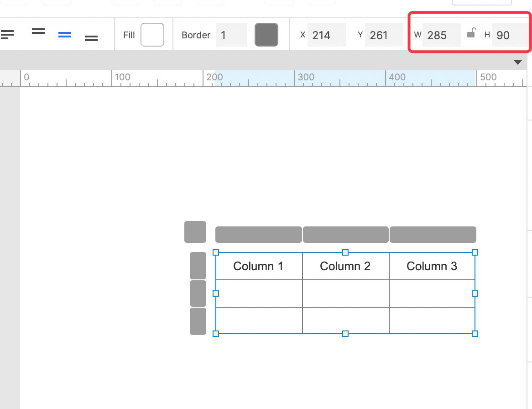532x409 pixels.
Task: Select the top vertical alignment icon
Action: [38, 31]
